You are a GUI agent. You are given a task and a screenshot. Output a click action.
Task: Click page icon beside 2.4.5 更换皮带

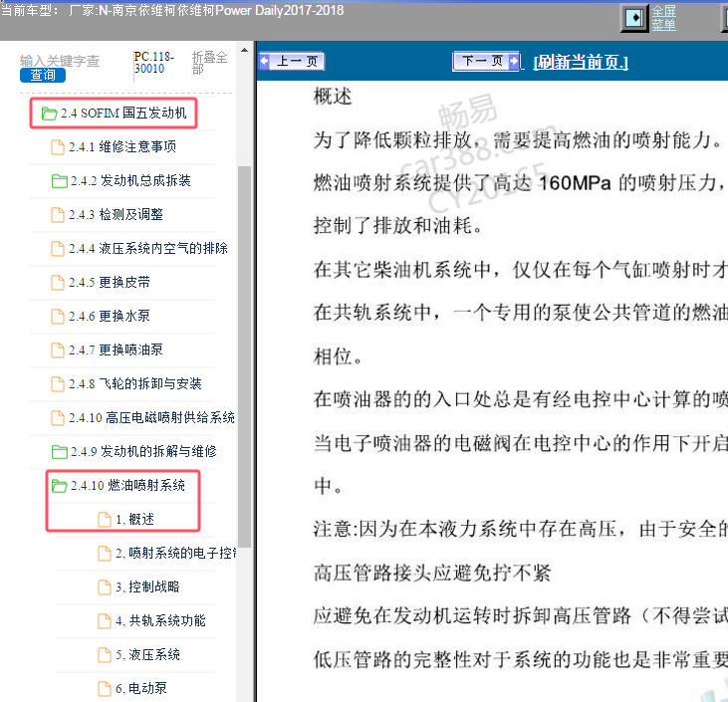click(x=58, y=283)
